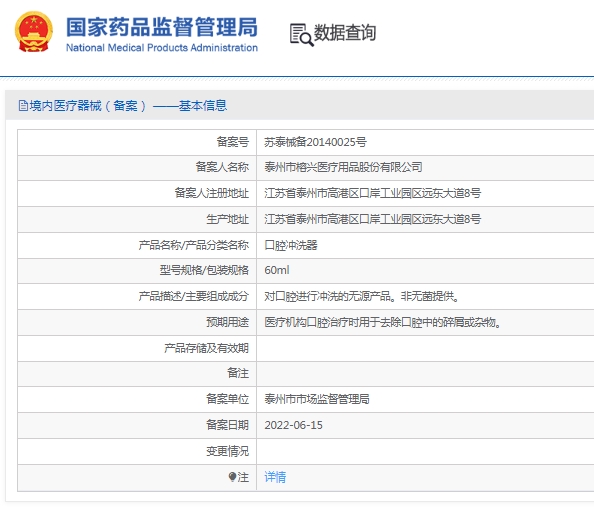Click the 备案人名称 label
594x507 pixels.
tap(222, 167)
